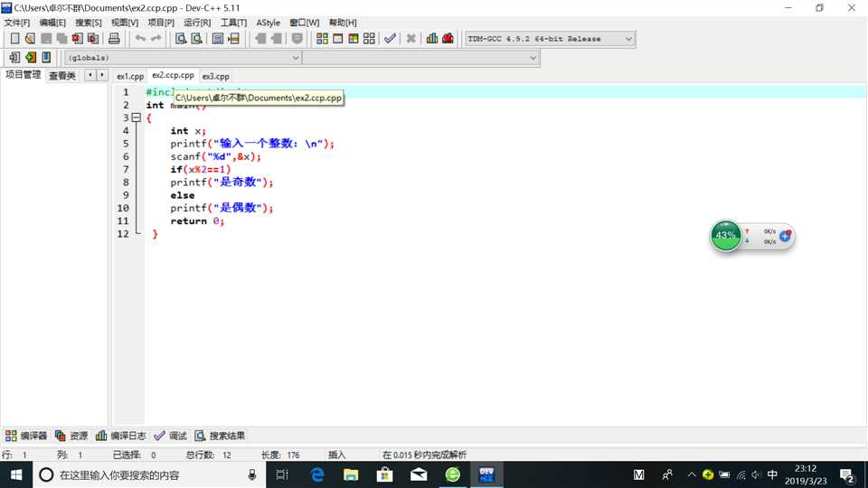868x488 pixels.
Task: Open the 帮助[H] menu
Action: 343,23
